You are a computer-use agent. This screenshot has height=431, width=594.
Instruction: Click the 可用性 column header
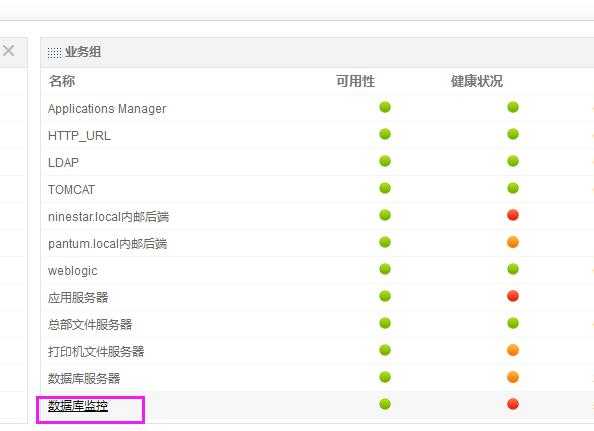[355, 81]
